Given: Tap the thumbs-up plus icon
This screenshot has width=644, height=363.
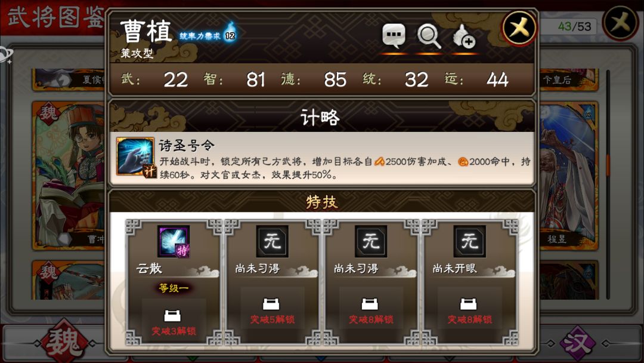Looking at the screenshot, I should pyautogui.click(x=464, y=36).
